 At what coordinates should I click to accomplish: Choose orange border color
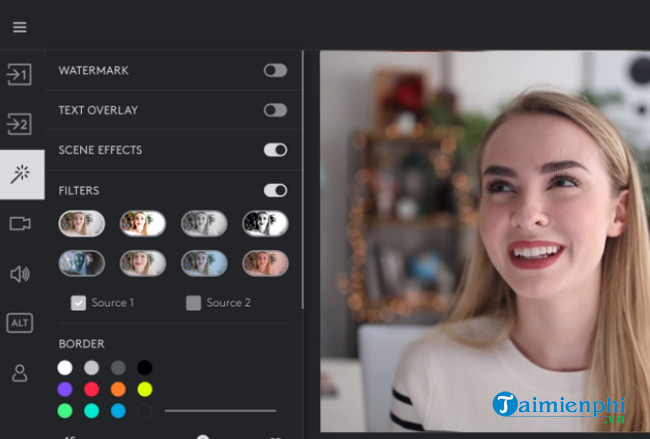coord(118,389)
